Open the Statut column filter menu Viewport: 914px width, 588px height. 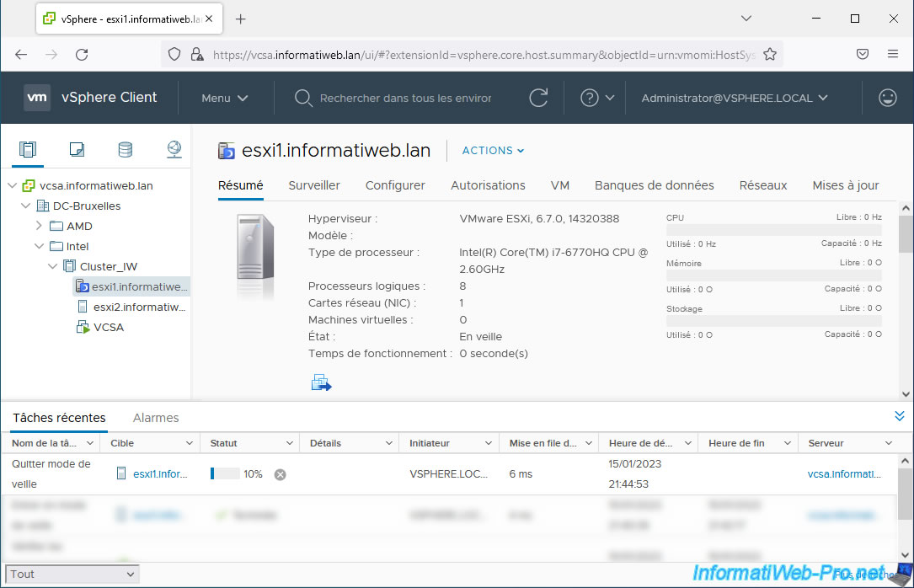click(289, 443)
